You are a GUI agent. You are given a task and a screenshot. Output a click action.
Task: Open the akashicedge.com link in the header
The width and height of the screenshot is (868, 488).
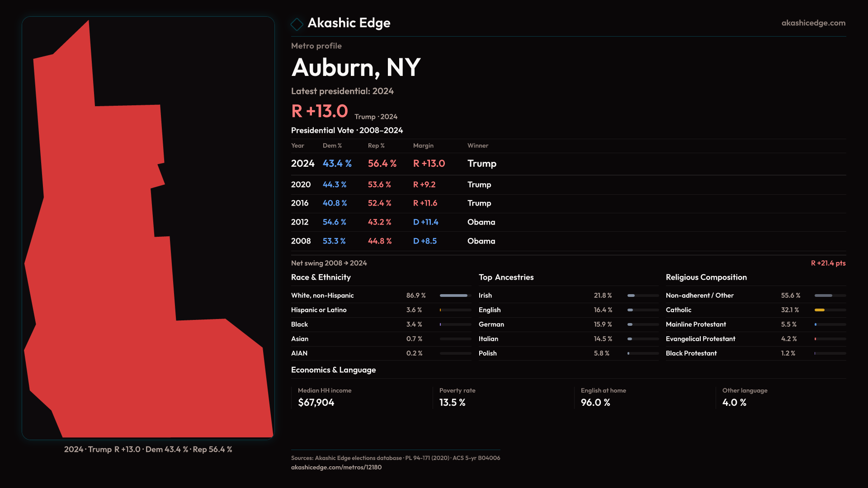click(x=813, y=23)
